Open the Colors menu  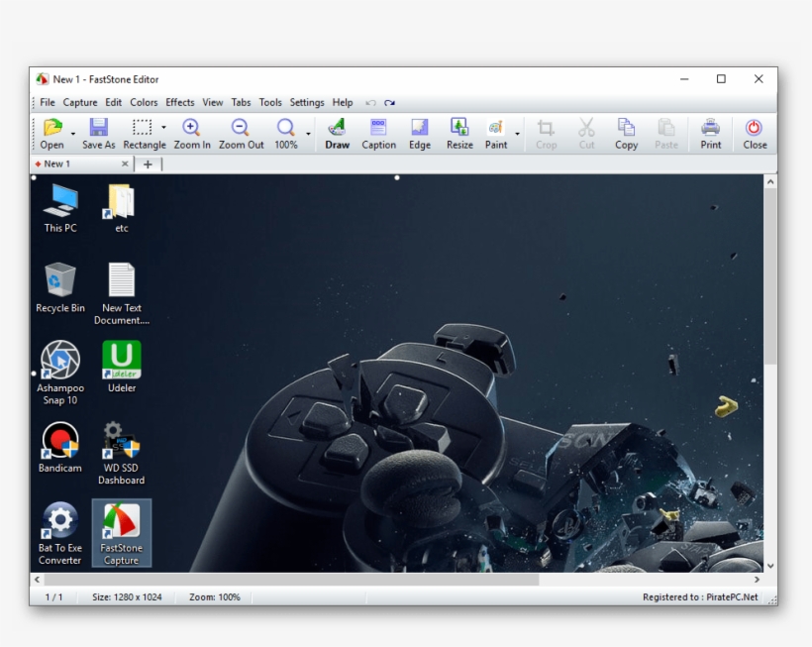pos(144,103)
